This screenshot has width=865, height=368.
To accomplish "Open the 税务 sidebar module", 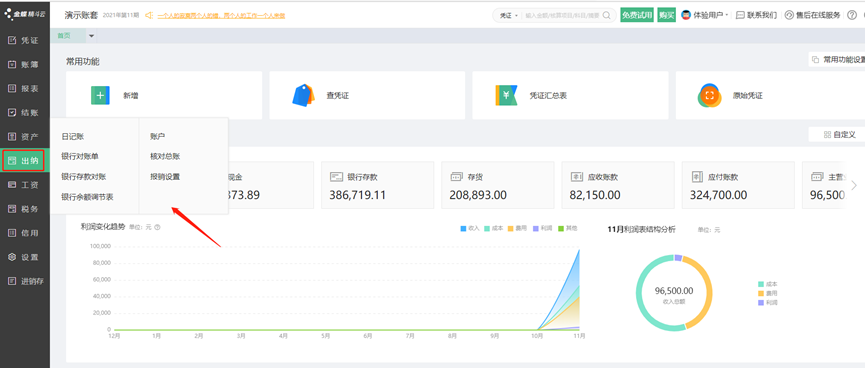I will [24, 209].
